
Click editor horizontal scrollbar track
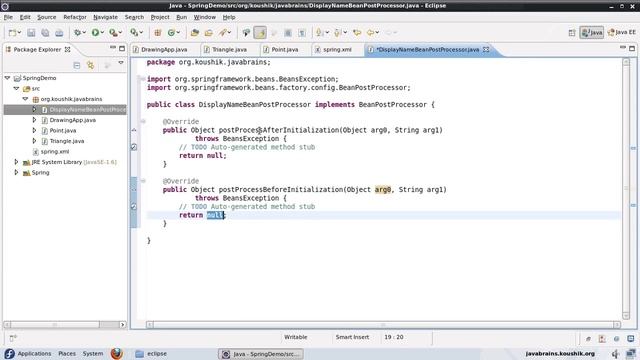pos(383,324)
